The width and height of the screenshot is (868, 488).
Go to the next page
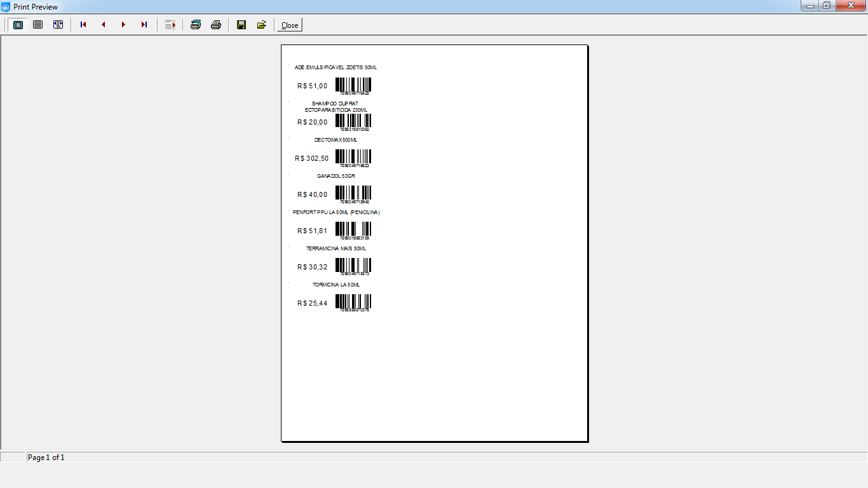124,25
